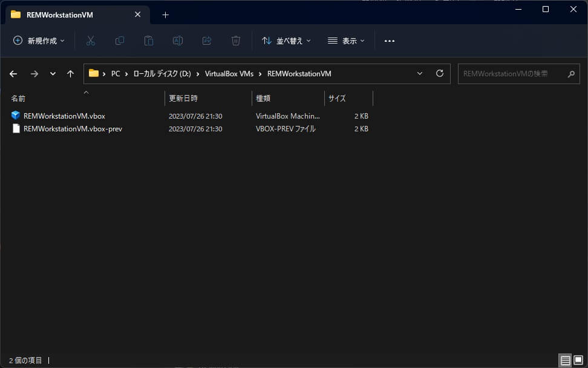The height and width of the screenshot is (368, 588).
Task: Select file REMWorkstationVM.vbox
Action: [64, 116]
